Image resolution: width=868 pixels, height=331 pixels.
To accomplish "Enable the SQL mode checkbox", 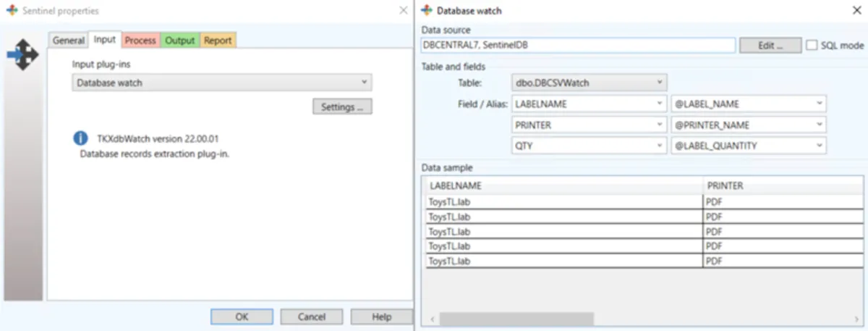I will tap(812, 45).
